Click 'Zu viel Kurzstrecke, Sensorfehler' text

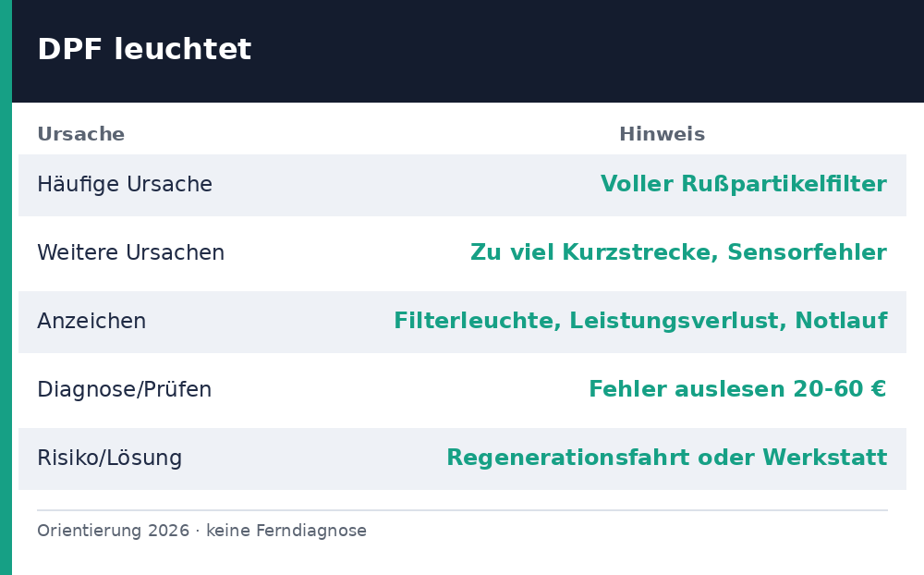point(679,252)
